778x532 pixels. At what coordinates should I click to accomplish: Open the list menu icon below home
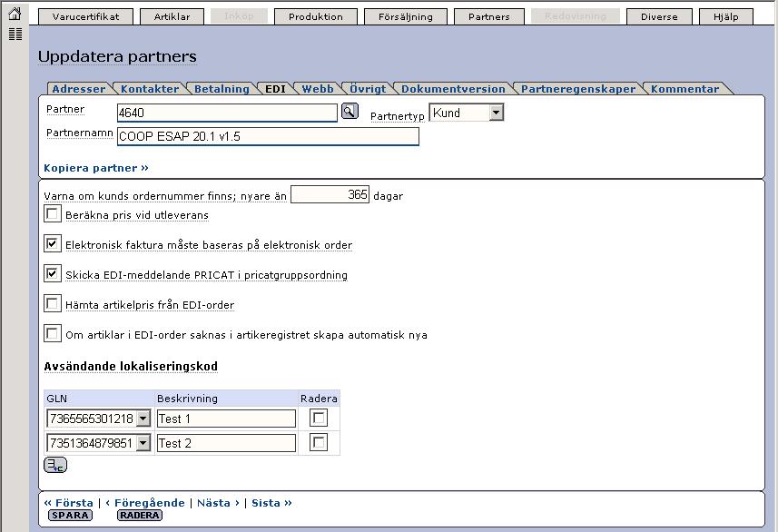pos(15,34)
